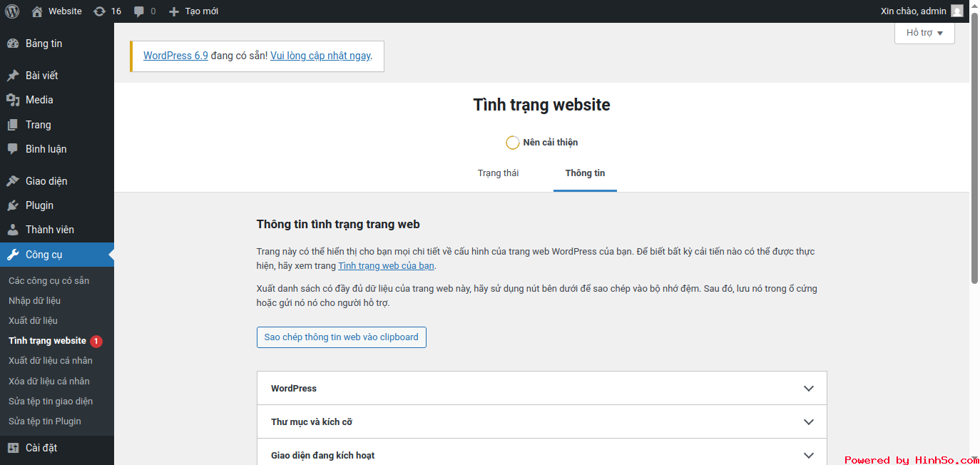Select the Bảng tin dashboard icon

15,44
